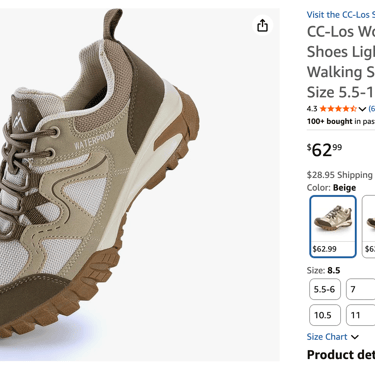
Task: Click the orange star rating icons
Action: 338,109
